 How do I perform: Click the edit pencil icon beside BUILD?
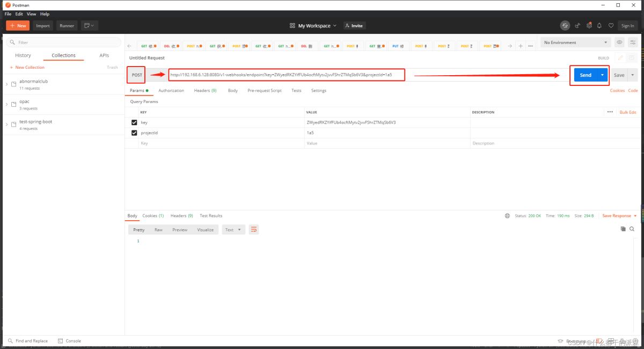tap(620, 58)
